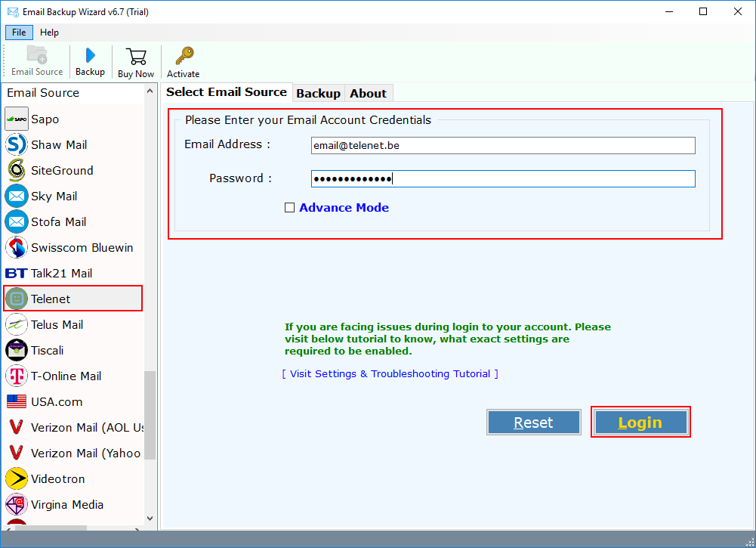The width and height of the screenshot is (756, 548).
Task: Select the SiteGround logo icon
Action: pyautogui.click(x=17, y=170)
